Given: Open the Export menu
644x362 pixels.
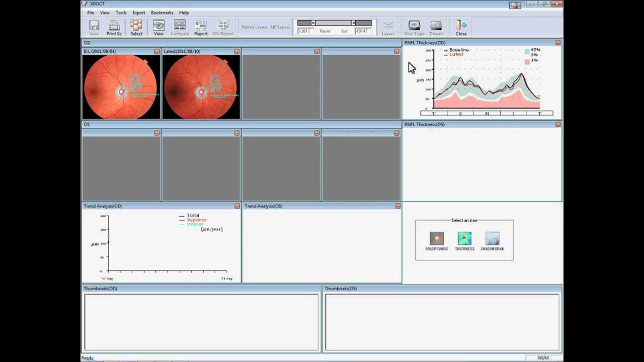Looking at the screenshot, I should 138,13.
